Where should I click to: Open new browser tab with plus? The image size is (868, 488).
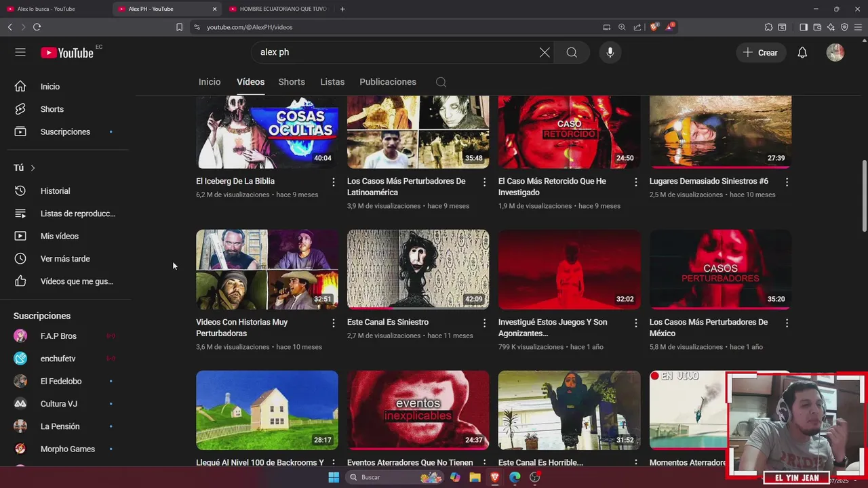click(342, 9)
